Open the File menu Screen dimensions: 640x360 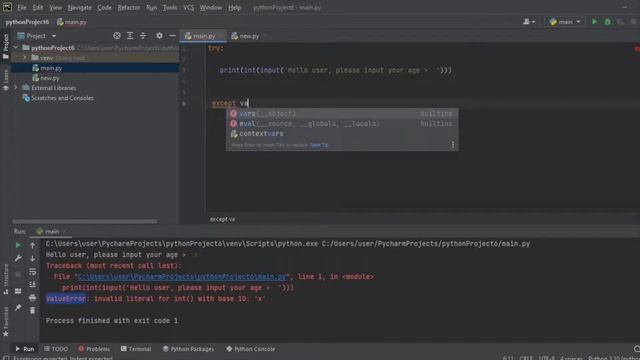pyautogui.click(x=22, y=7)
